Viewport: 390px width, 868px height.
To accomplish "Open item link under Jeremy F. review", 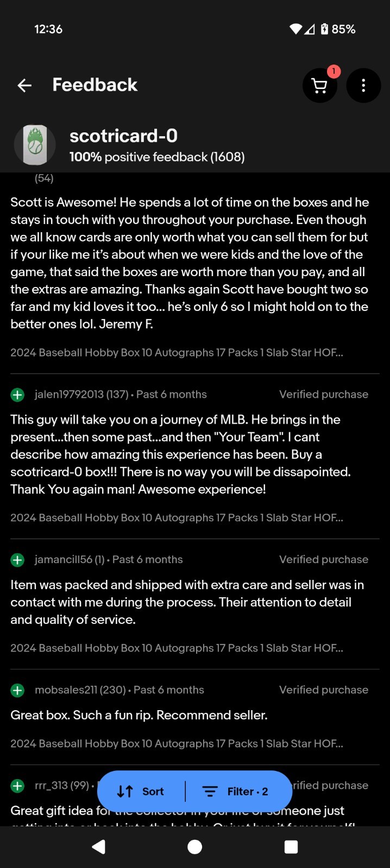I will 177,353.
